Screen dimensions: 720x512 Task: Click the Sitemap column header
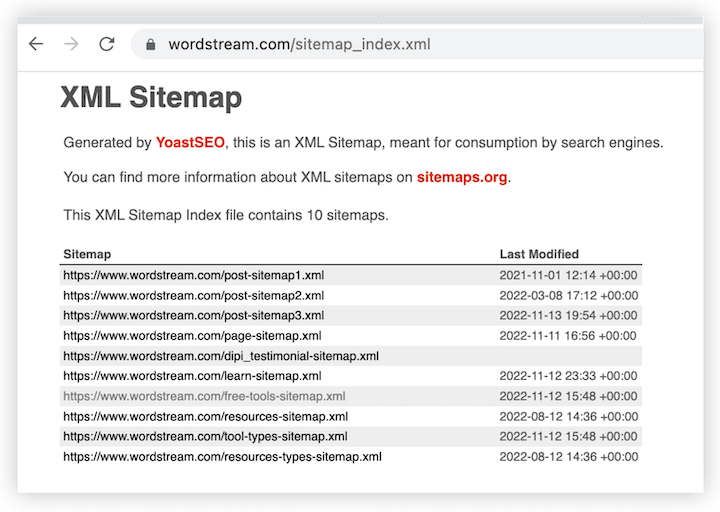pyautogui.click(x=87, y=254)
